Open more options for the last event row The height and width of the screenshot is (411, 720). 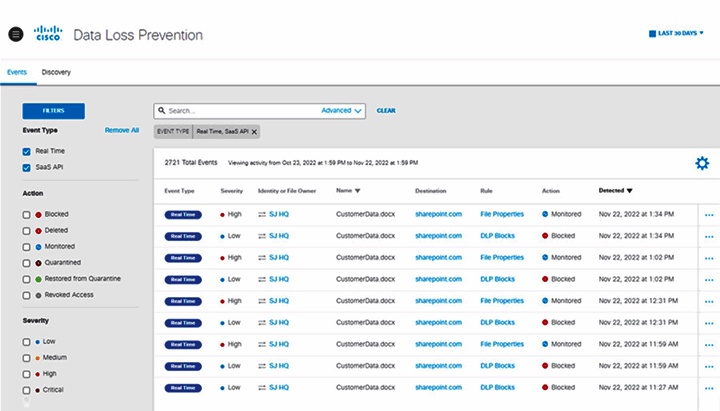coord(710,387)
